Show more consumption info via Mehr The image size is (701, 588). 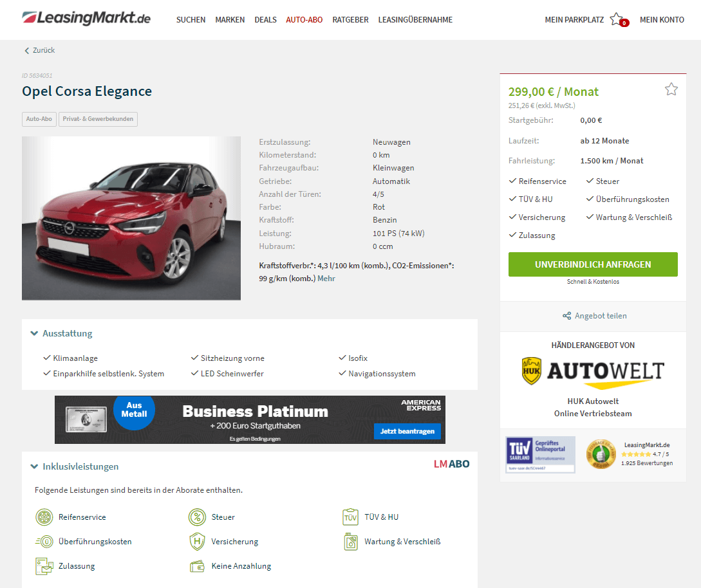(x=326, y=279)
